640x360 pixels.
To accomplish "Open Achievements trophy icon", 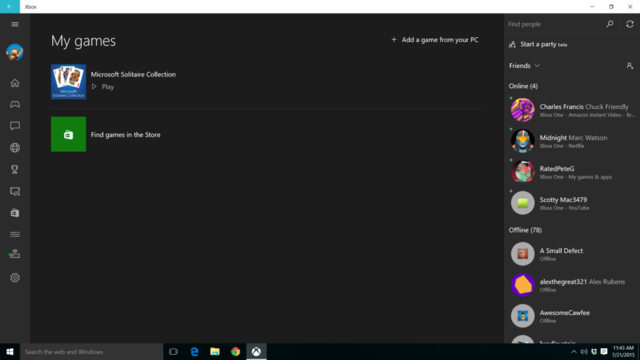I will click(15, 169).
